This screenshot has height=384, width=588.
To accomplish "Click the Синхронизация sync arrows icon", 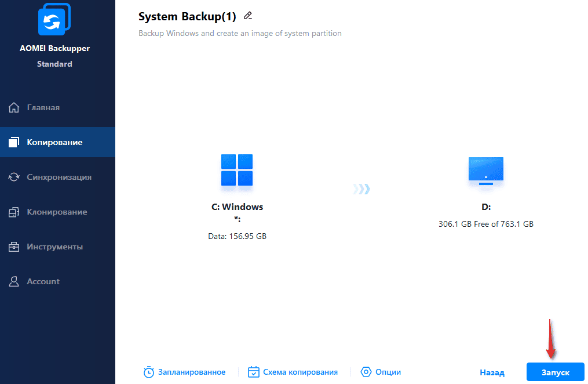I will tap(14, 177).
